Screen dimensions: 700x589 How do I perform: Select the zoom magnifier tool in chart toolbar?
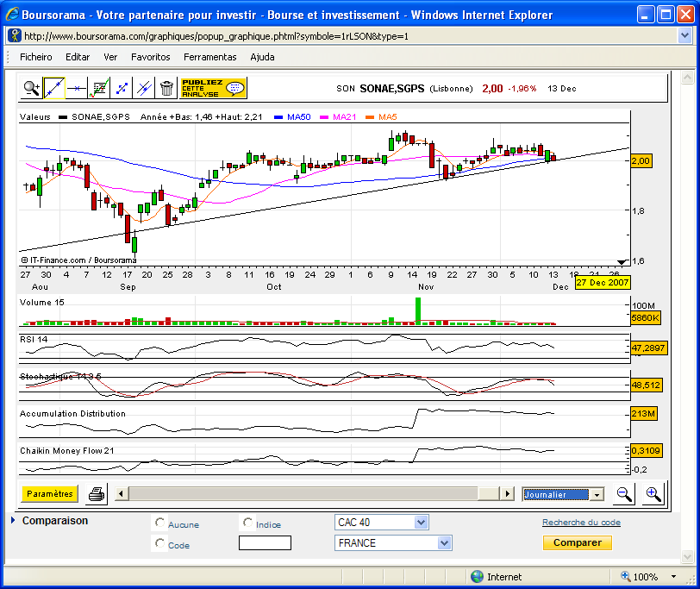point(32,88)
